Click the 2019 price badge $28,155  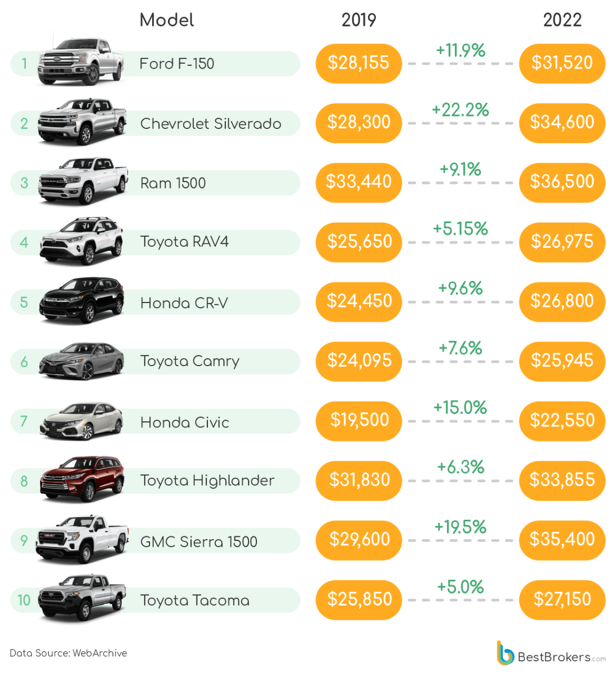(358, 63)
